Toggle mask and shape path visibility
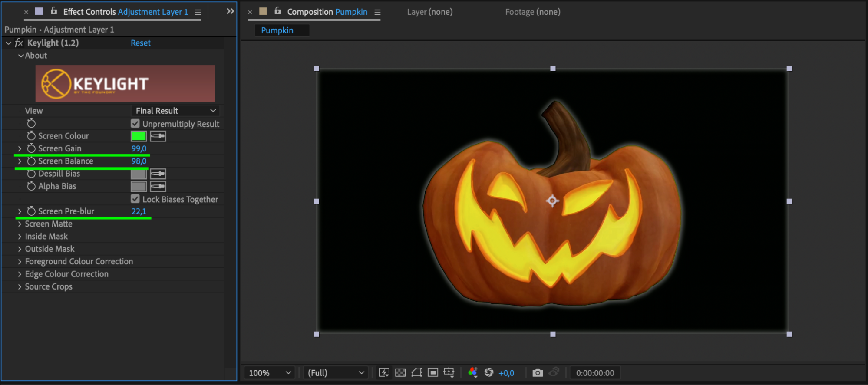868x385 pixels. (416, 372)
